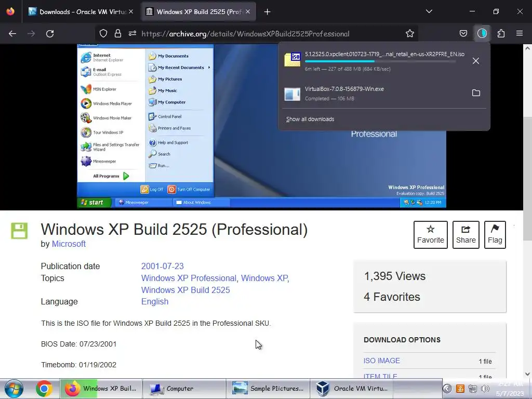Open a new browser tab
Image resolution: width=532 pixels, height=399 pixels.
pos(268,12)
